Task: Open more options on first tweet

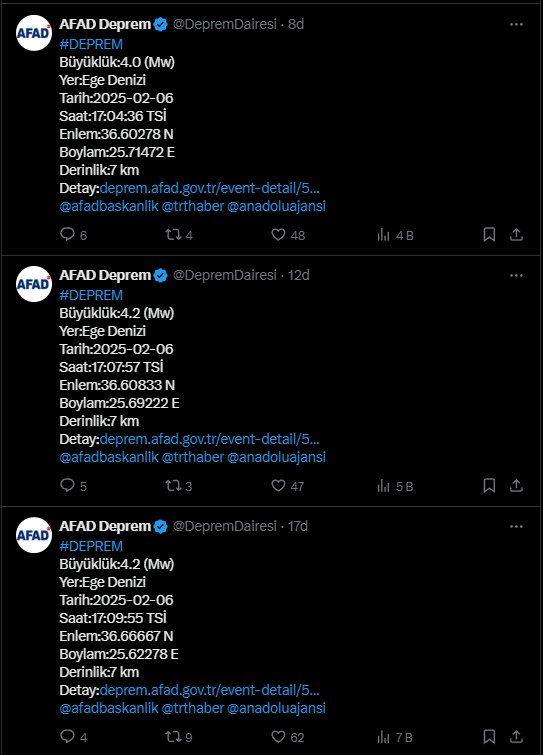Action: (516, 25)
